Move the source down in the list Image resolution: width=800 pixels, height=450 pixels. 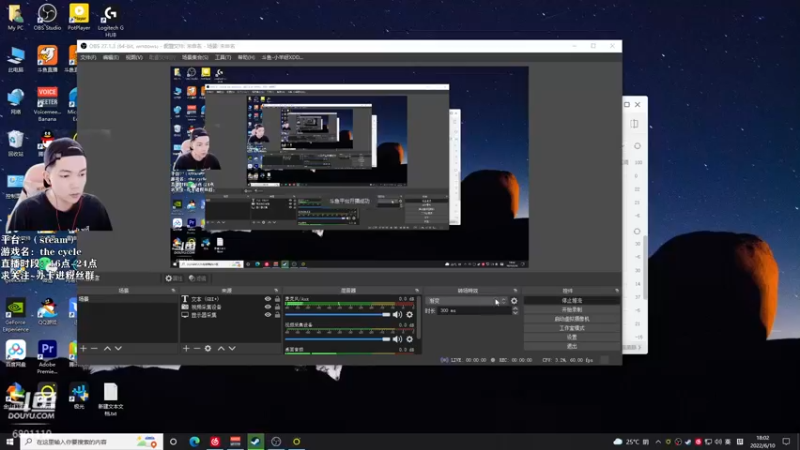pos(232,348)
